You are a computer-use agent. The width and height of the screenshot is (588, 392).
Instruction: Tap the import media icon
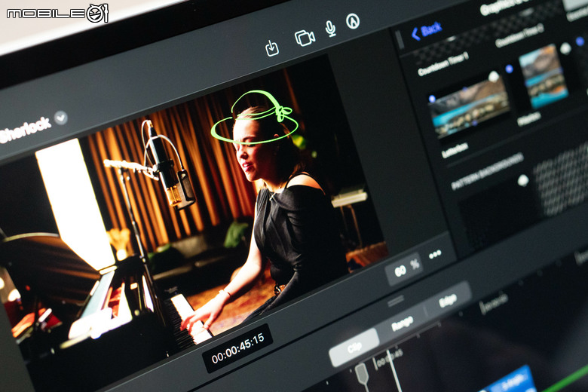(272, 48)
